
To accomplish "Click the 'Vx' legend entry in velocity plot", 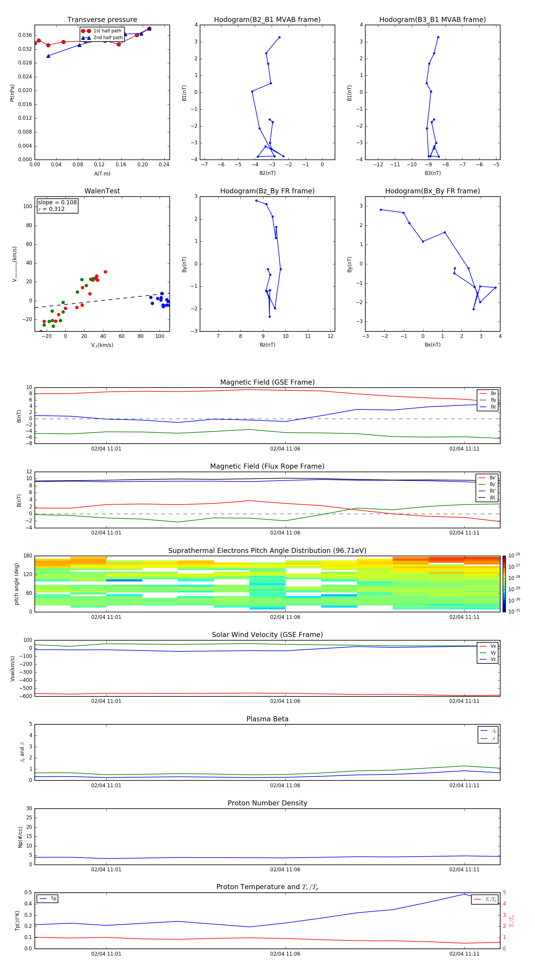I will click(488, 646).
